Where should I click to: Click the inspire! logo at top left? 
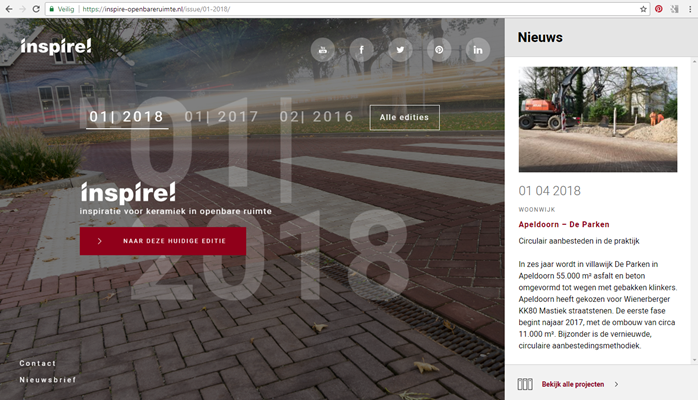click(x=55, y=46)
